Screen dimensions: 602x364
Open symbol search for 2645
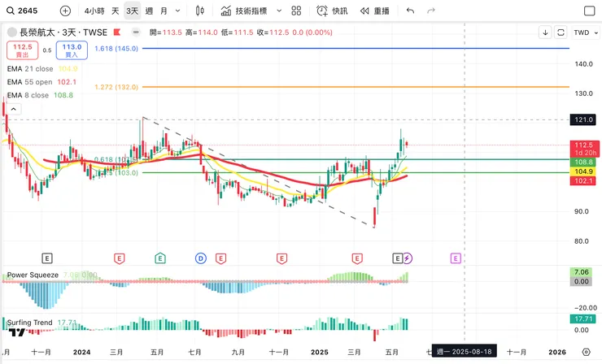[x=22, y=11]
